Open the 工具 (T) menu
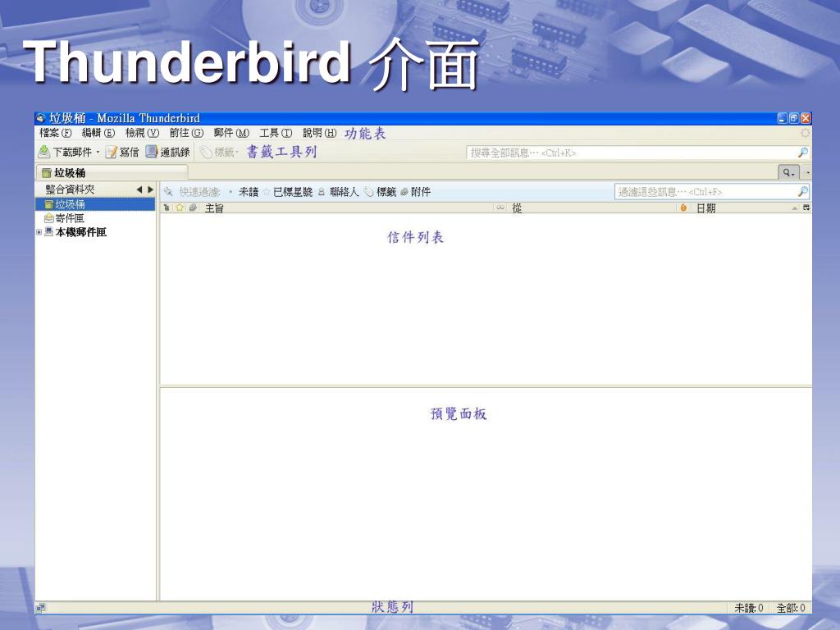Screen dimensions: 840x630 click(276, 133)
